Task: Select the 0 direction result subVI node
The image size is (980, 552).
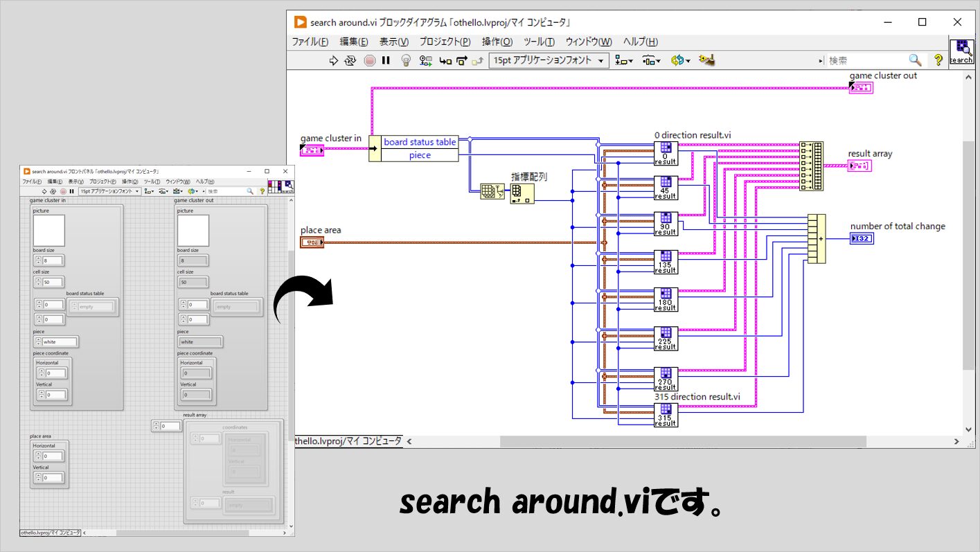Action: [666, 153]
